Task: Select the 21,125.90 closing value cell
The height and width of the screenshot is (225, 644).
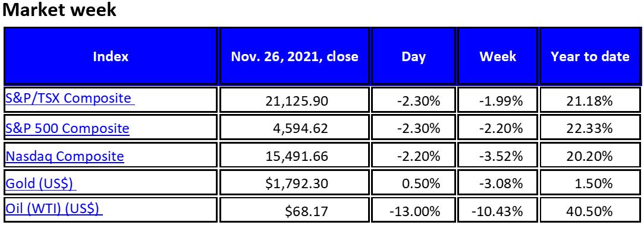Action: pyautogui.click(x=294, y=100)
